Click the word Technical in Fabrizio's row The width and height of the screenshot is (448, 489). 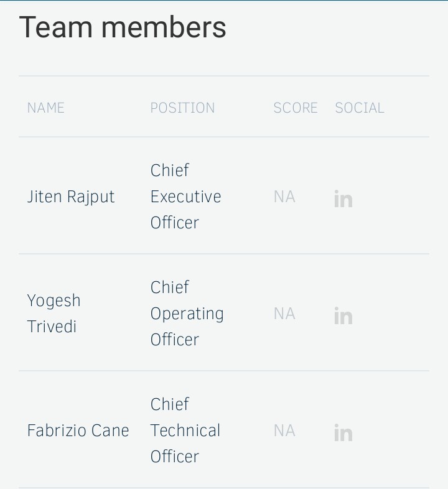pyautogui.click(x=185, y=431)
